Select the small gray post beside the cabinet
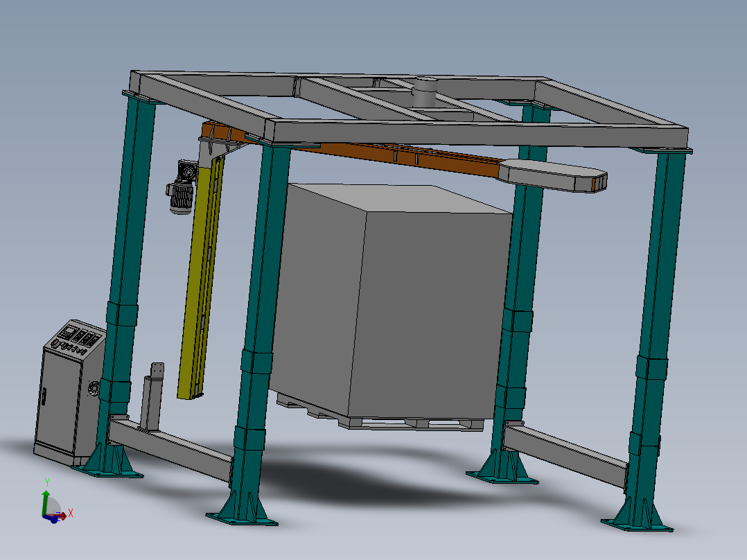 coord(152,396)
